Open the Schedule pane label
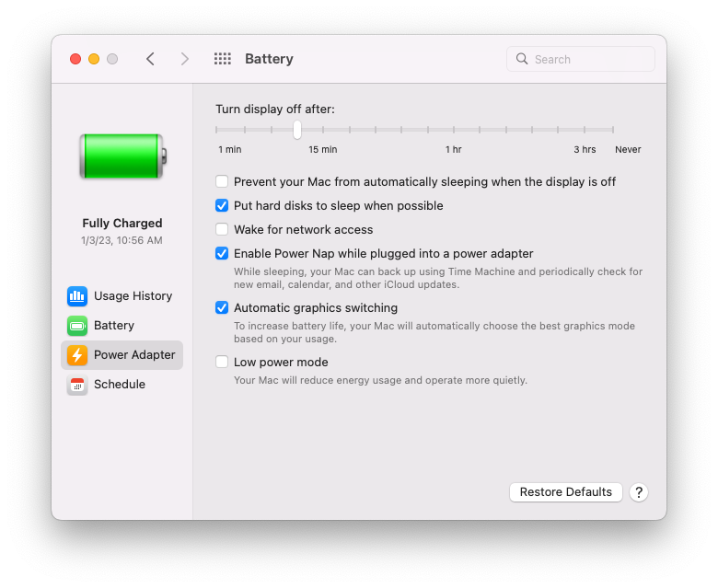 click(x=120, y=385)
